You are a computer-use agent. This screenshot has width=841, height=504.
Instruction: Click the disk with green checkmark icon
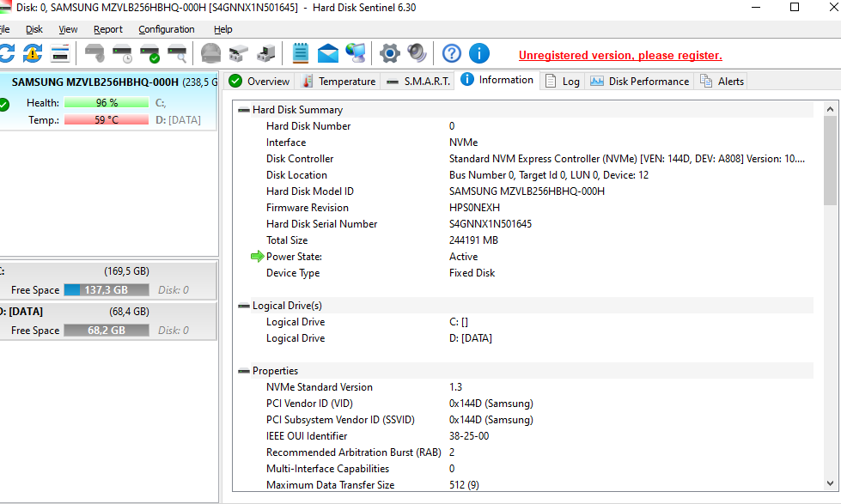149,53
